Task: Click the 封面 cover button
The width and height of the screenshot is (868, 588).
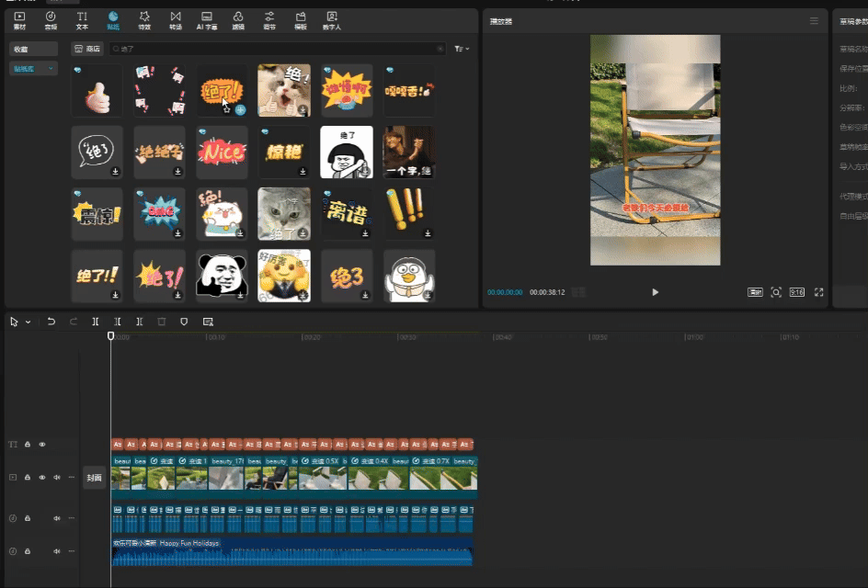Action: tap(94, 478)
